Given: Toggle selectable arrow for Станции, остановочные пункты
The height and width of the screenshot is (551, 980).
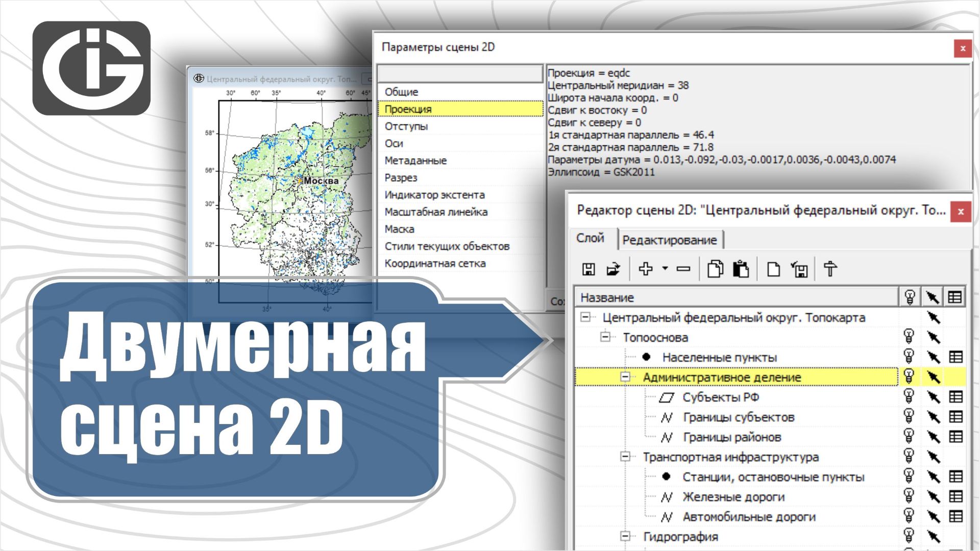Looking at the screenshot, I should 934,477.
